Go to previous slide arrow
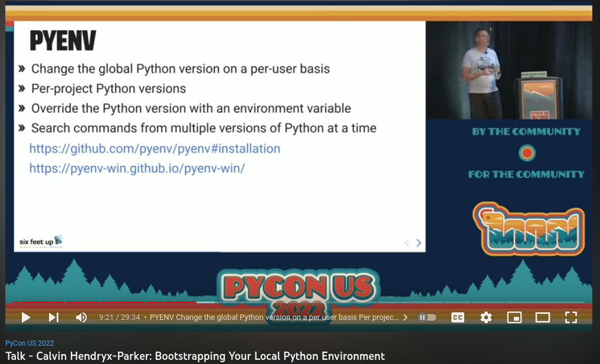 point(406,242)
